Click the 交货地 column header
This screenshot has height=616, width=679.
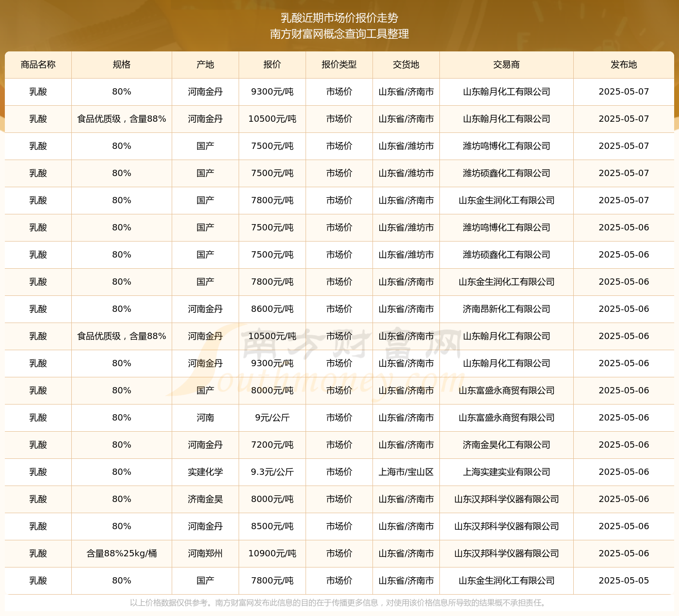pos(406,65)
